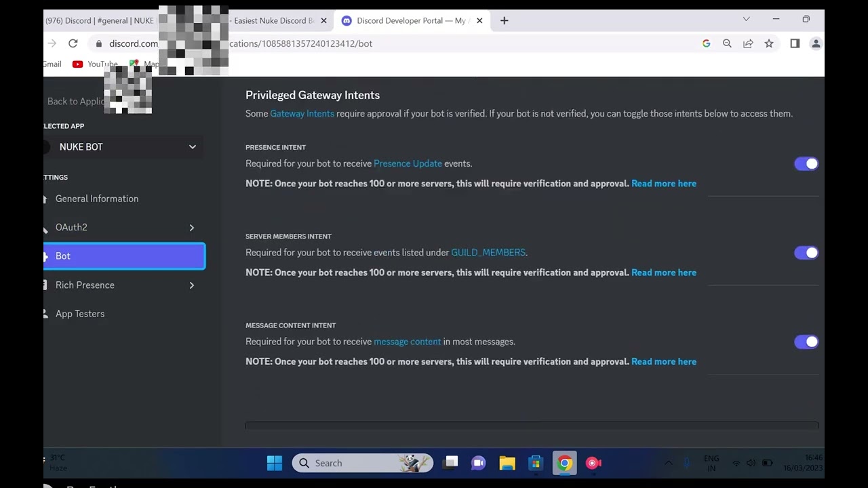Screen dimensions: 868x488
Task: Open the Presence Update link
Action: tap(408, 163)
